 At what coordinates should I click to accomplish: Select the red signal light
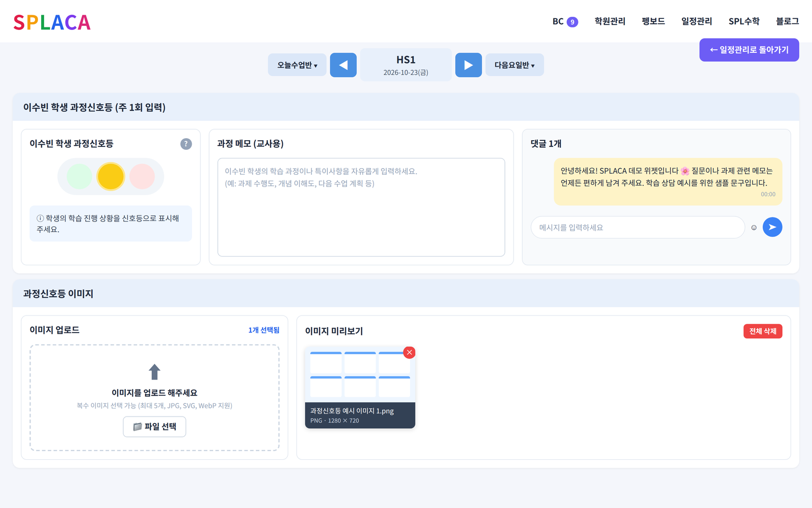click(142, 176)
